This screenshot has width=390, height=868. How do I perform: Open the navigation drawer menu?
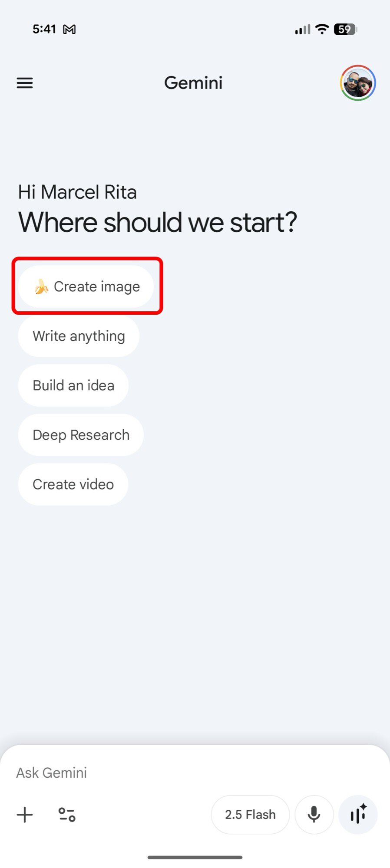pyautogui.click(x=24, y=82)
